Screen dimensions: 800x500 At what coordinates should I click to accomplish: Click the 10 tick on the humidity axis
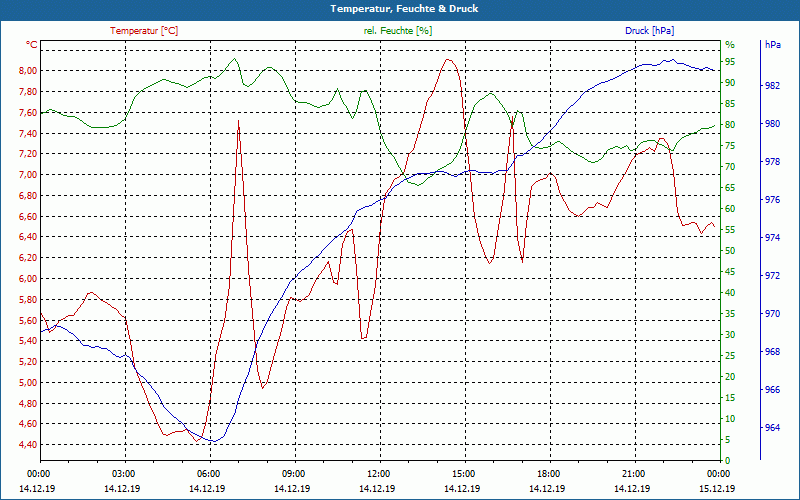click(730, 419)
